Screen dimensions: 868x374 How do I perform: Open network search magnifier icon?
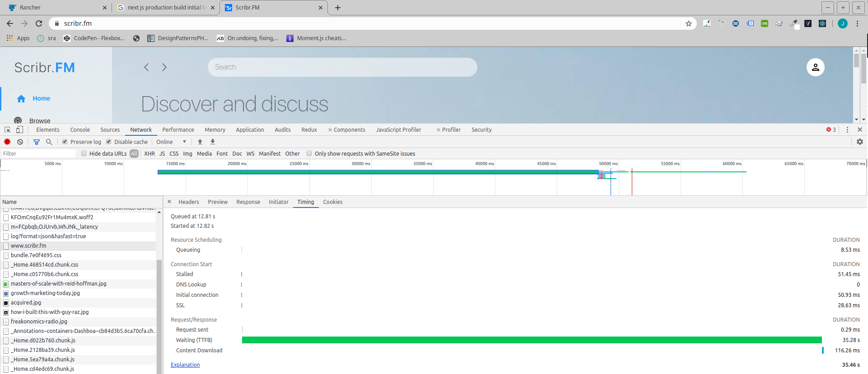[x=49, y=142]
